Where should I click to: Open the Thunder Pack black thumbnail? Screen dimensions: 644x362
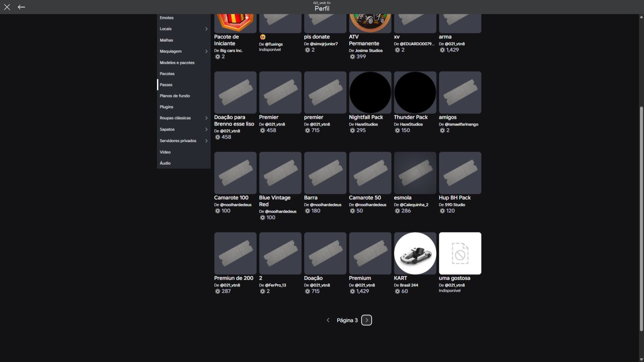tap(415, 93)
